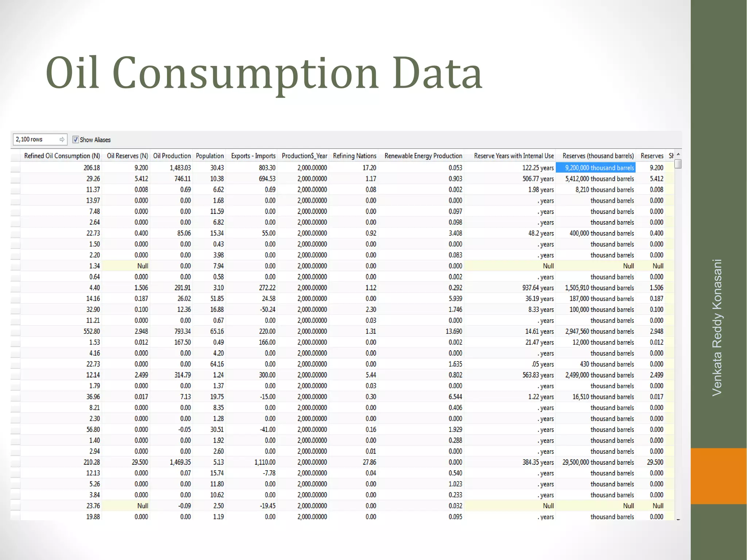The image size is (747, 560).
Task: Click the partially visible last column header
Action: point(671,156)
